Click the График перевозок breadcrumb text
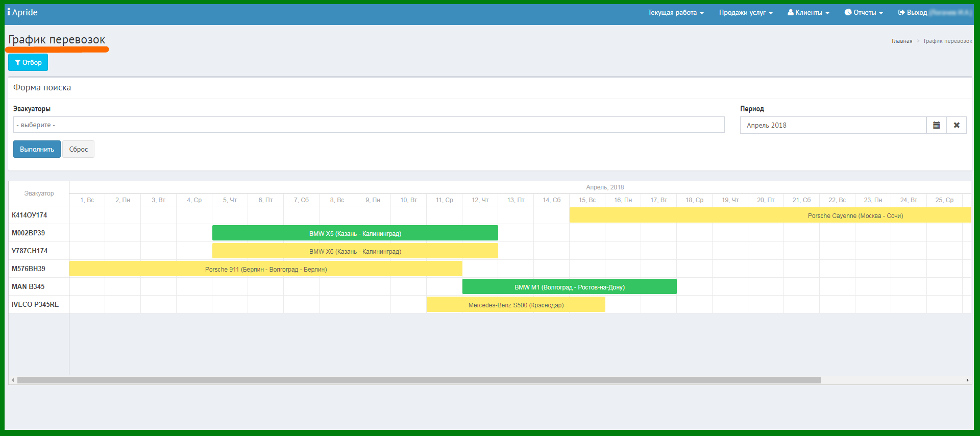Screen dimensions: 980x436 [948, 41]
